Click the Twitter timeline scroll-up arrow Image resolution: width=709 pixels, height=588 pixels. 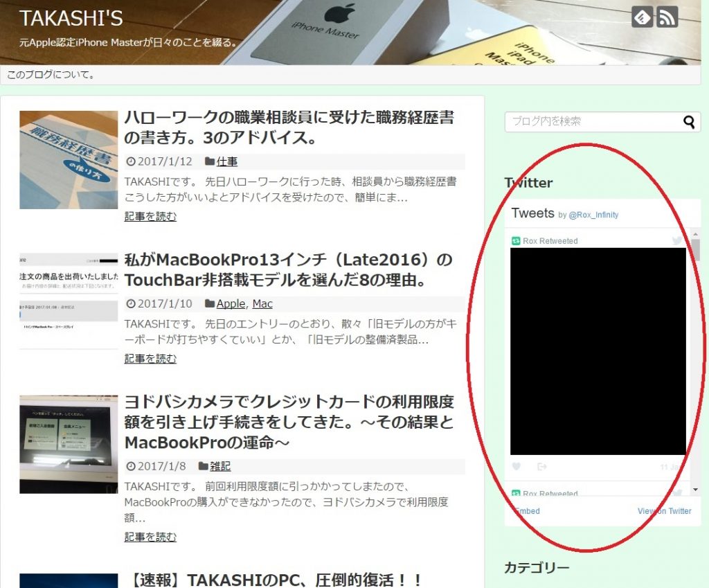click(x=695, y=234)
